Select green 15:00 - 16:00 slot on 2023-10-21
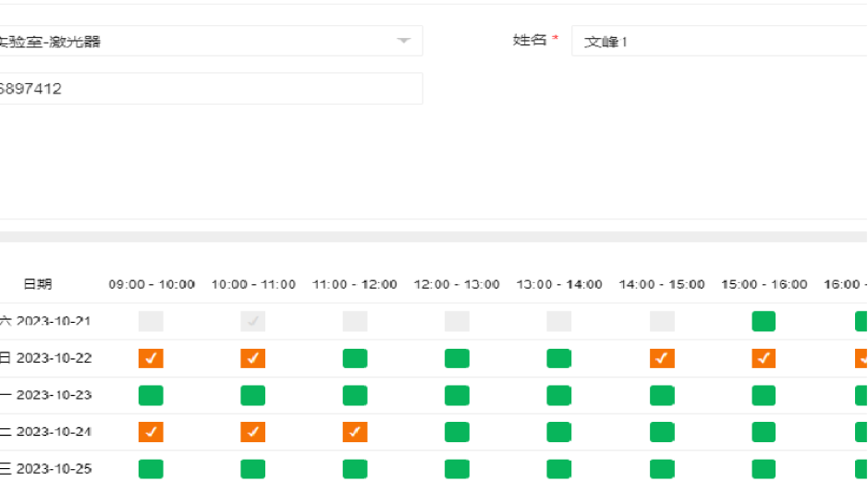The image size is (868, 494). click(x=764, y=321)
